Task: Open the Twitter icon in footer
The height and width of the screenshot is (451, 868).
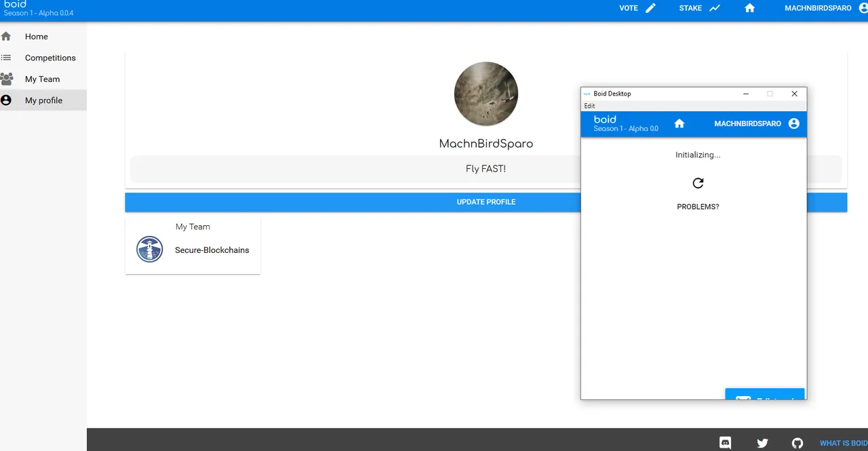Action: point(762,443)
